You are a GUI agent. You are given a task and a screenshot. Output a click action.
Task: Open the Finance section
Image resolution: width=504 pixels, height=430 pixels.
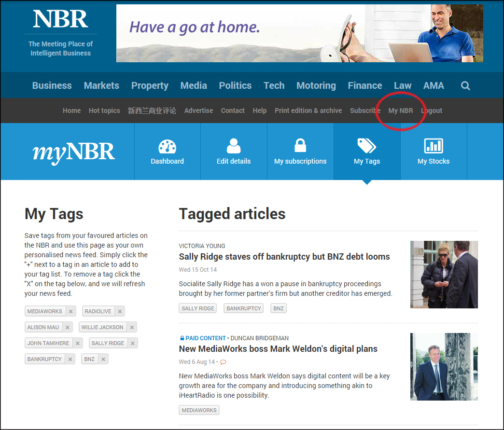365,85
